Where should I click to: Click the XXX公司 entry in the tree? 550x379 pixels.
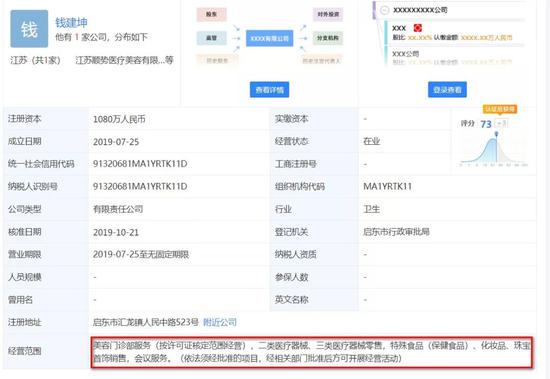(405, 54)
